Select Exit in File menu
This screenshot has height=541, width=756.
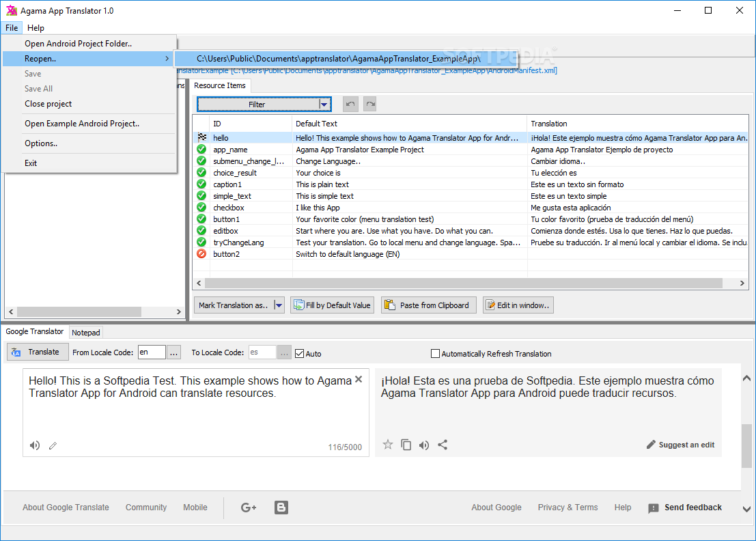click(89, 163)
